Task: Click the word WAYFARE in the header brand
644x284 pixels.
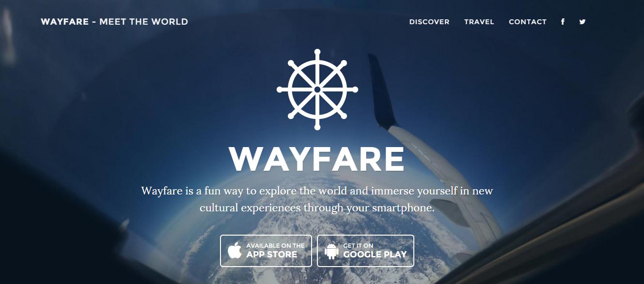Action: coord(64,22)
